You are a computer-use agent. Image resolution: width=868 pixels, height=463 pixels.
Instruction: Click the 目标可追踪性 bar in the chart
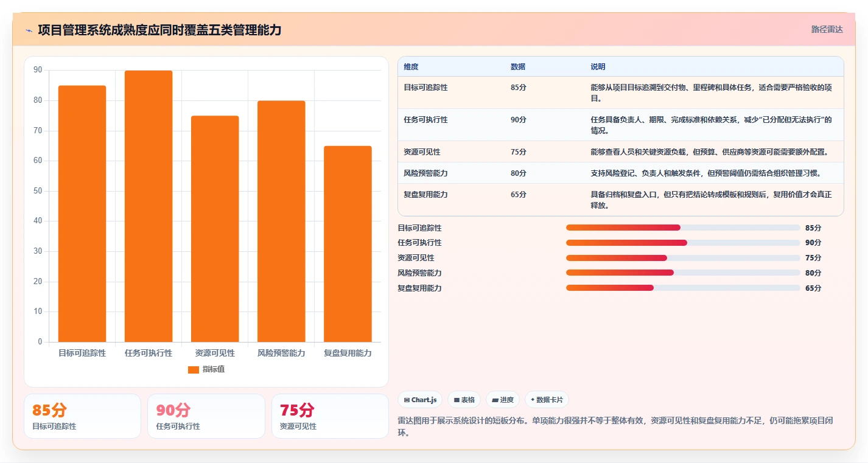(x=82, y=214)
